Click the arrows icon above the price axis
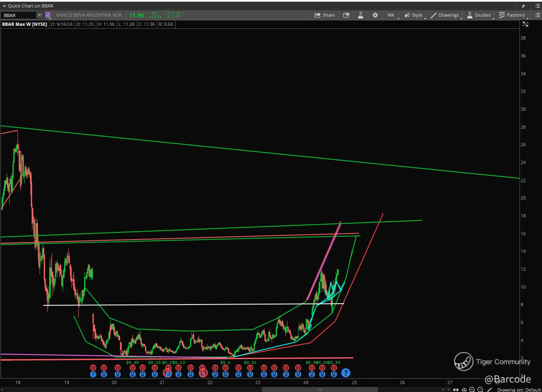542x392 pixels. [x=525, y=24]
